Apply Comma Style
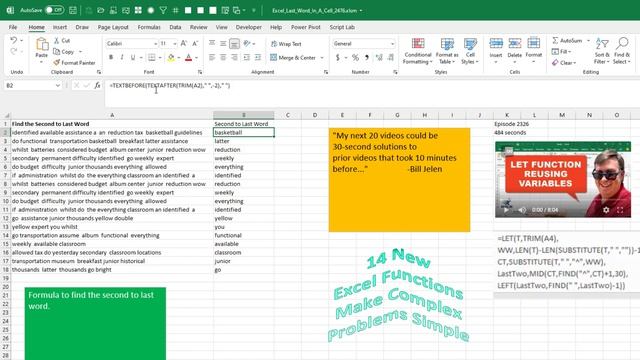The width and height of the screenshot is (640, 360). point(367,58)
